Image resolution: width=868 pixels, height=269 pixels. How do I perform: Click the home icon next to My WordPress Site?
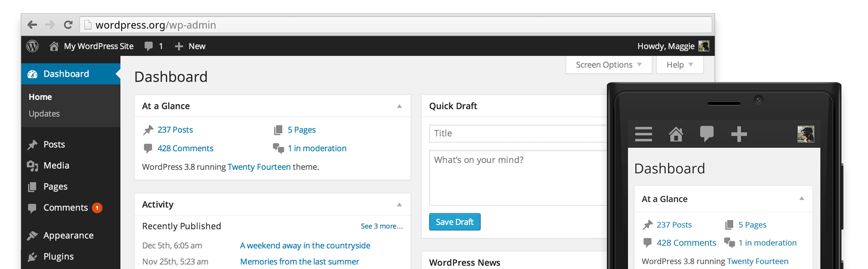54,46
